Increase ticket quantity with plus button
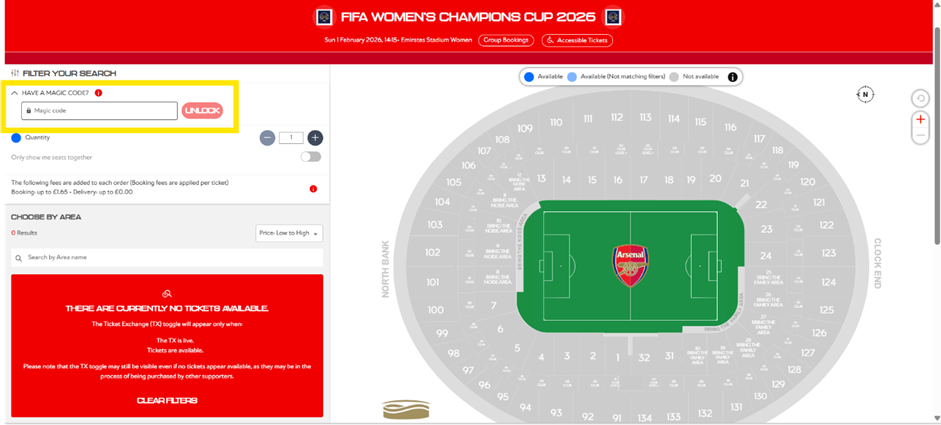Viewport: 941px width, 425px height. (x=315, y=138)
